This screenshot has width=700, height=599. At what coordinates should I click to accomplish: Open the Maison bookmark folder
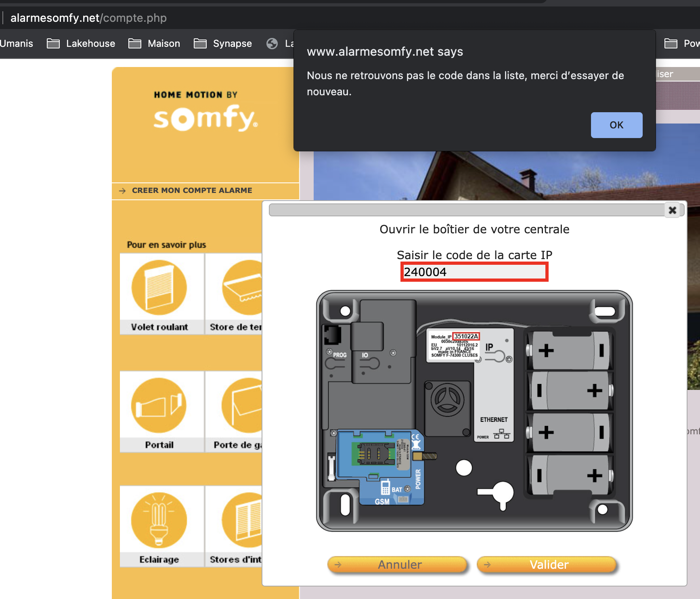(155, 44)
